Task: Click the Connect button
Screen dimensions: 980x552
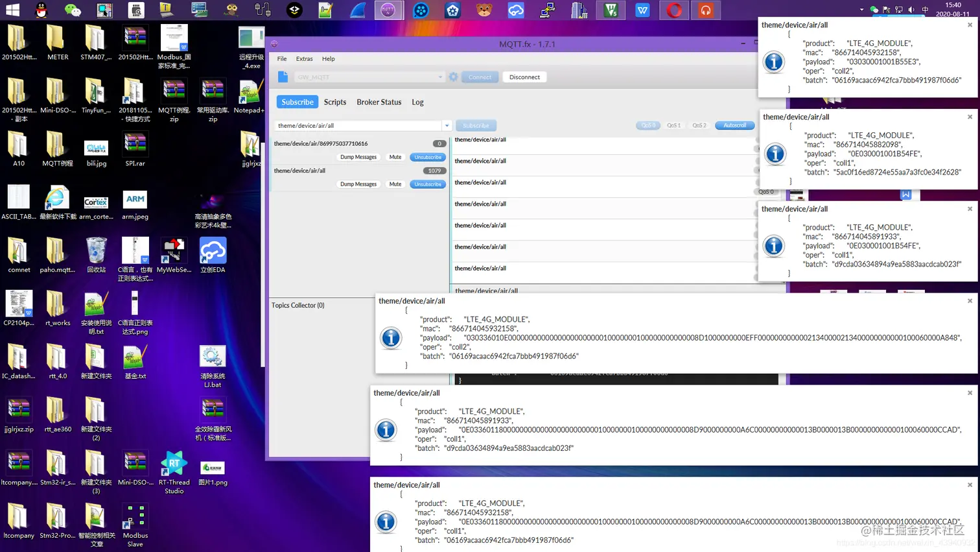Action: click(480, 77)
